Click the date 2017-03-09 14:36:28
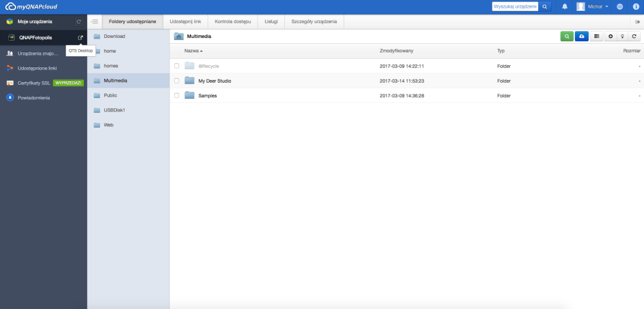The height and width of the screenshot is (309, 644). pos(402,95)
